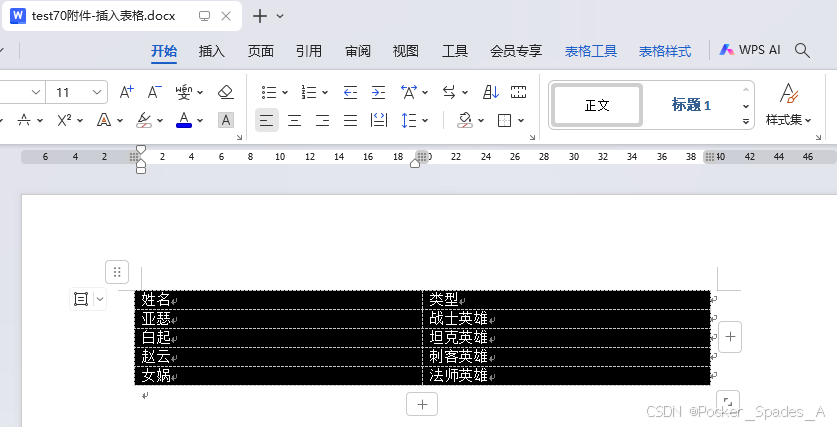Apply the 正文 style
Screen dimensions: 837x427
597,105
